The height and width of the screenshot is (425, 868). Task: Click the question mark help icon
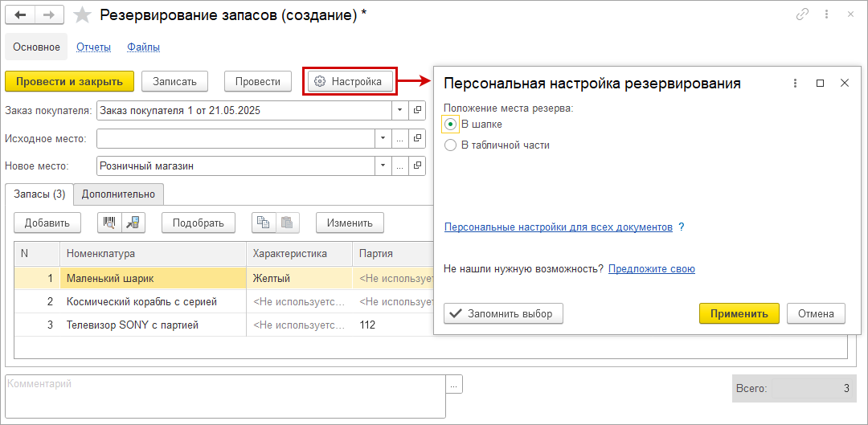pyautogui.click(x=681, y=227)
